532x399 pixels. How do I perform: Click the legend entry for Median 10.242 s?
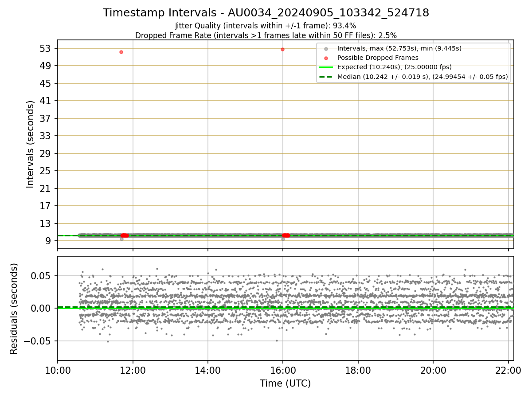[422, 77]
